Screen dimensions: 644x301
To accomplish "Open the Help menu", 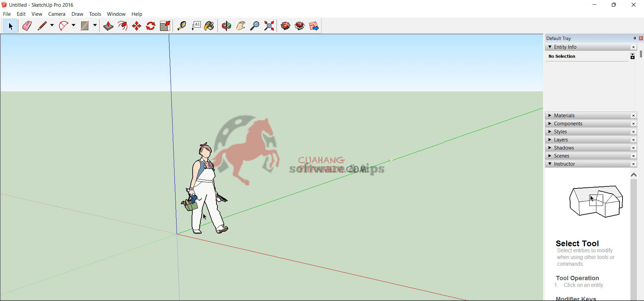I will 137,14.
